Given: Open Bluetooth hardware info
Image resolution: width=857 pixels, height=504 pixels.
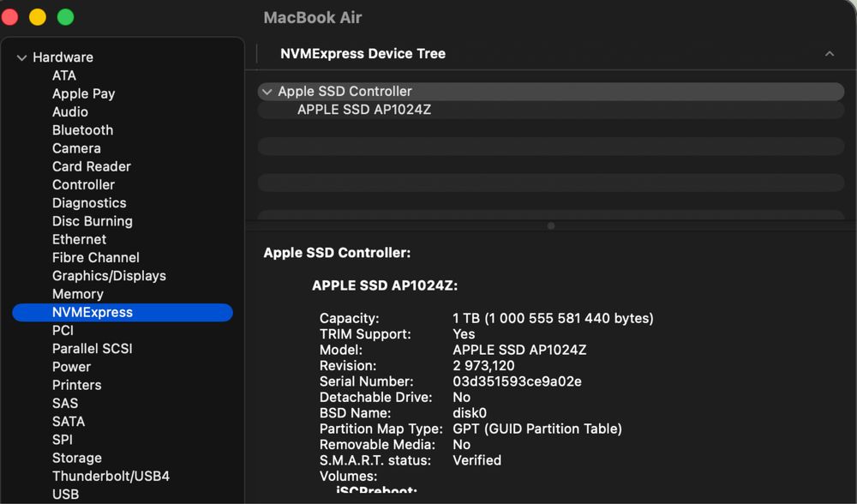Looking at the screenshot, I should click(x=82, y=130).
